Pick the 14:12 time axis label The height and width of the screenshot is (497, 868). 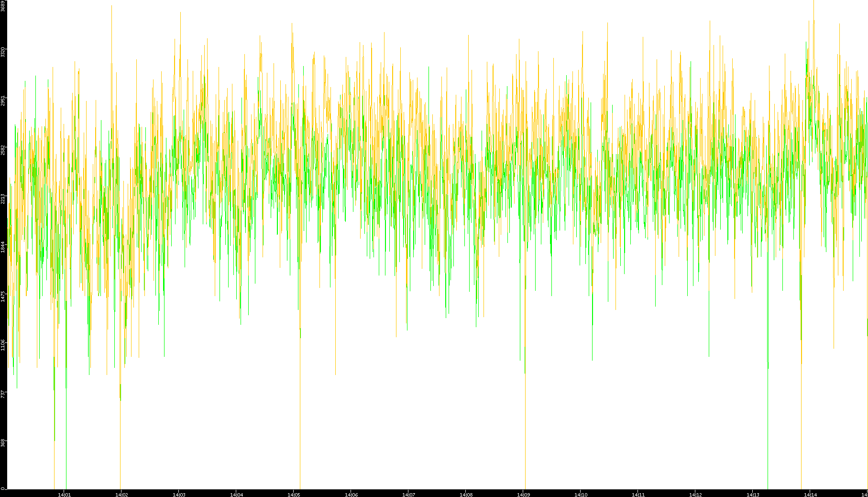695,495
